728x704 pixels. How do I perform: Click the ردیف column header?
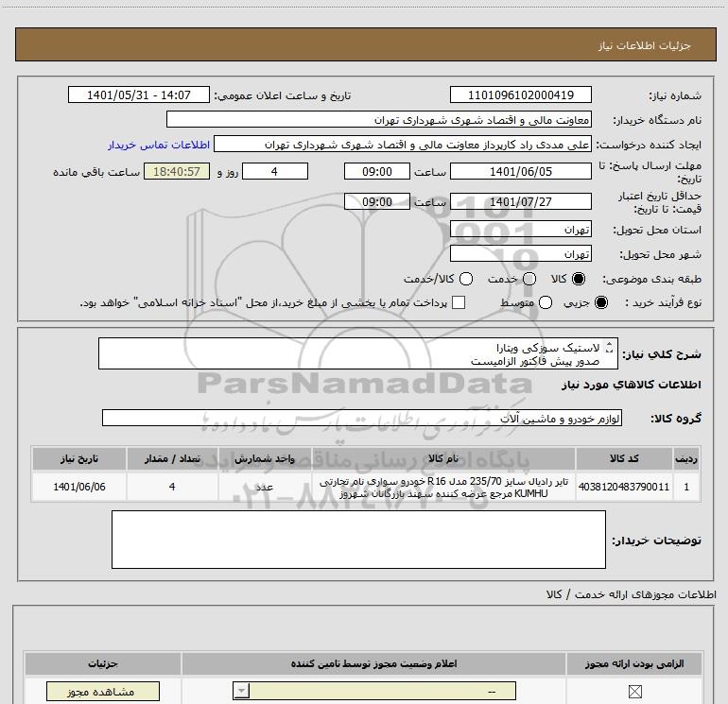686,458
